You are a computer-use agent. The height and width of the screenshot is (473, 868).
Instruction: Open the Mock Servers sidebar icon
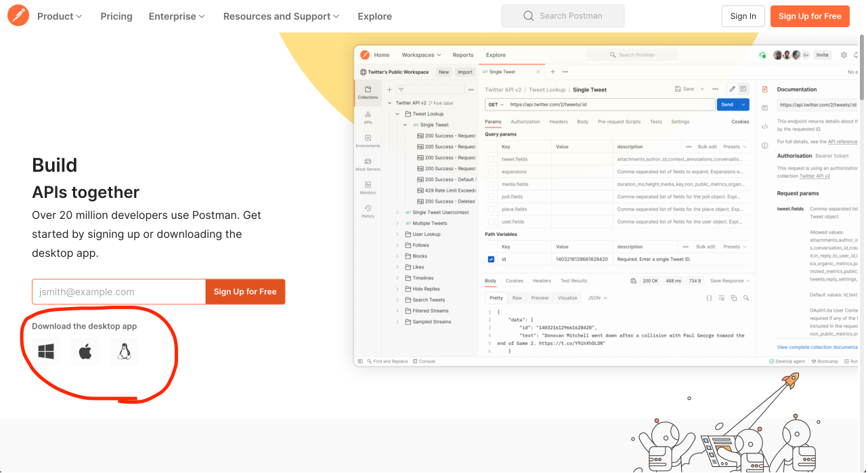(x=368, y=165)
